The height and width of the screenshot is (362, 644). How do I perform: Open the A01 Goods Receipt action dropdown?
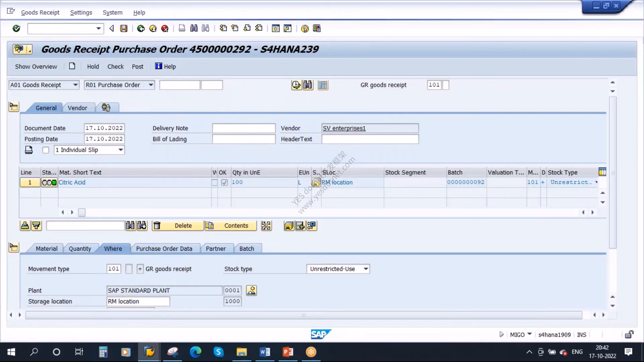(75, 85)
